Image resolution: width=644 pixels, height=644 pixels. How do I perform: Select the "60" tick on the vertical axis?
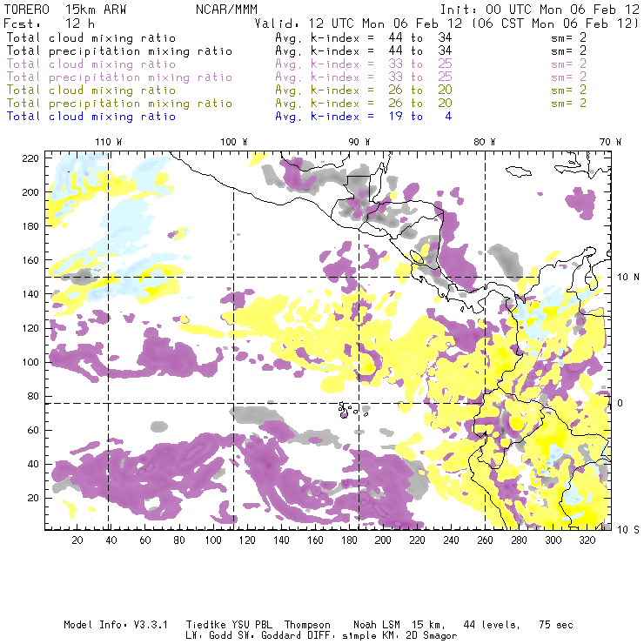(x=34, y=430)
